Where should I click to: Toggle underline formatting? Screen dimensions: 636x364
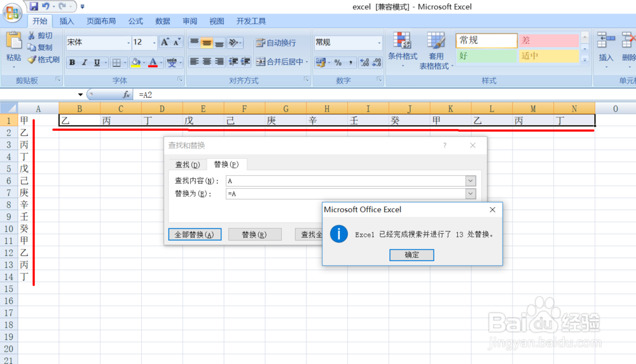pos(97,62)
